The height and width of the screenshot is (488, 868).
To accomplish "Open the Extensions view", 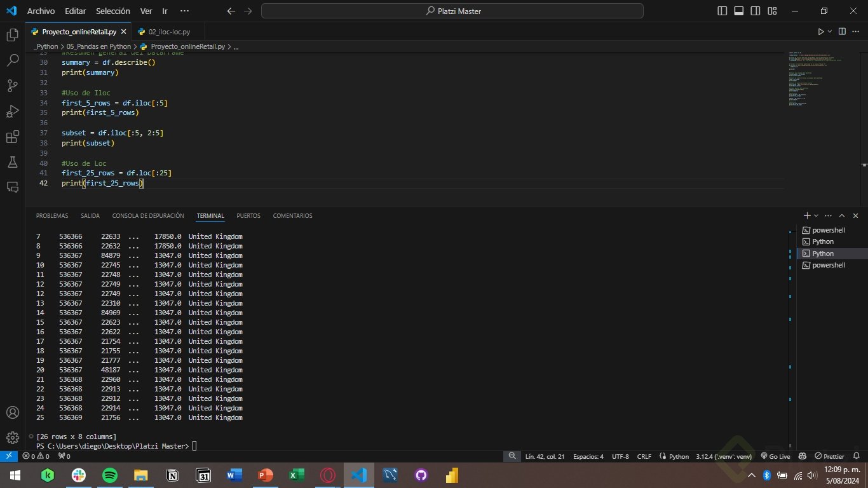I will click(12, 137).
